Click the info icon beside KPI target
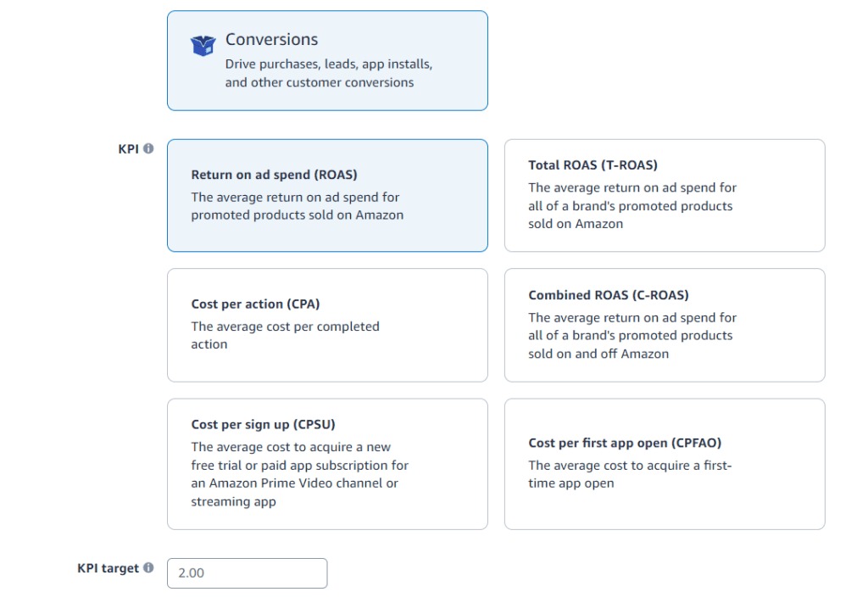The width and height of the screenshot is (868, 603). tap(148, 568)
